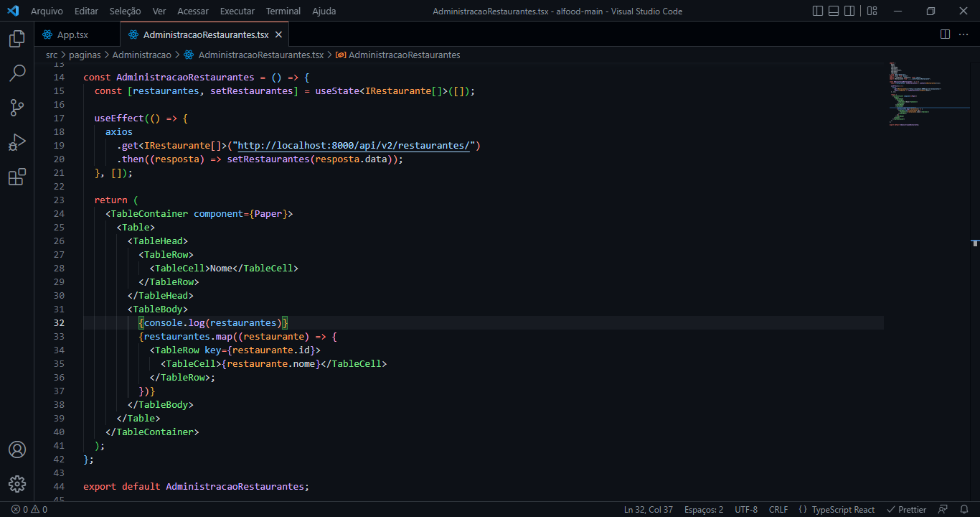The height and width of the screenshot is (517, 980).
Task: Click the closing </TableContainer> tag
Action: [x=152, y=432]
